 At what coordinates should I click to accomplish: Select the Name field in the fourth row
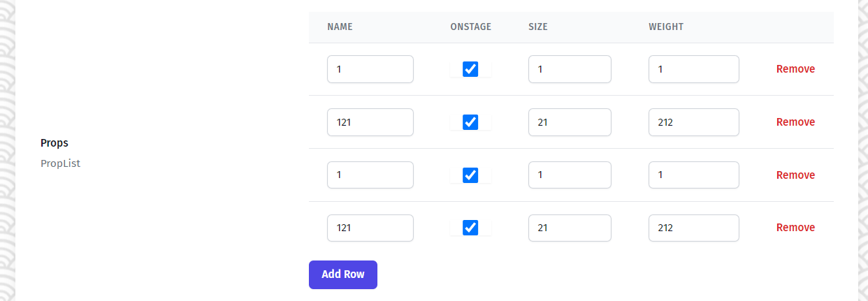tap(370, 228)
